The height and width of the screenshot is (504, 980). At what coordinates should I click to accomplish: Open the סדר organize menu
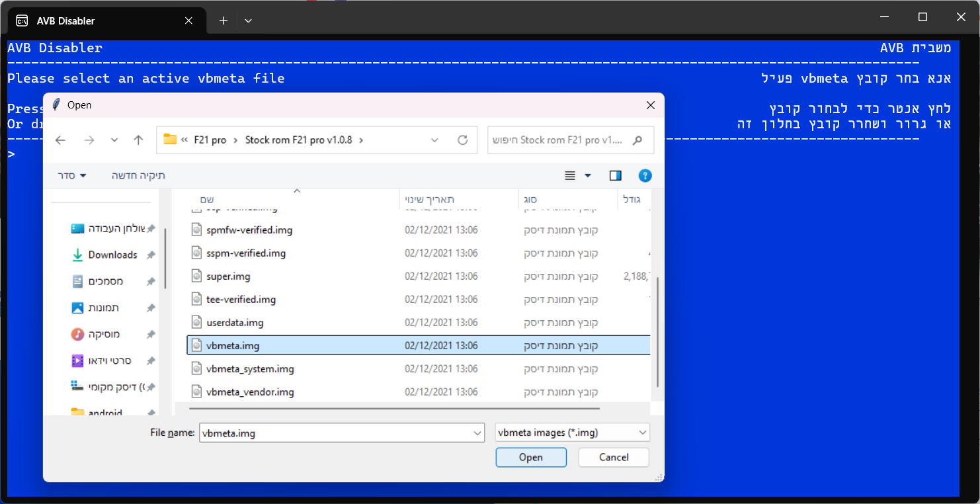[x=72, y=175]
